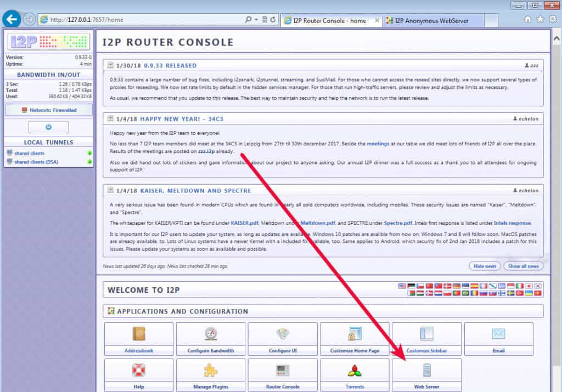
Task: Click the Hide news button
Action: 485,266
